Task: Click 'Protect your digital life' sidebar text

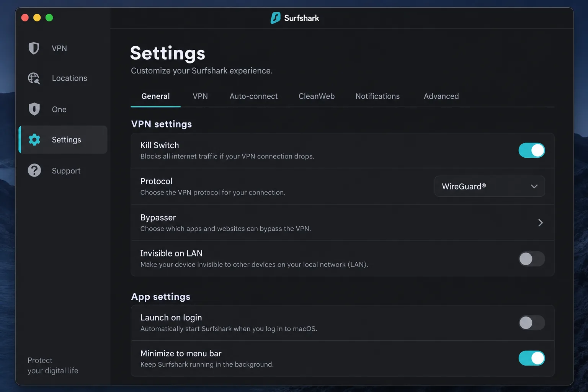Action: click(x=53, y=366)
